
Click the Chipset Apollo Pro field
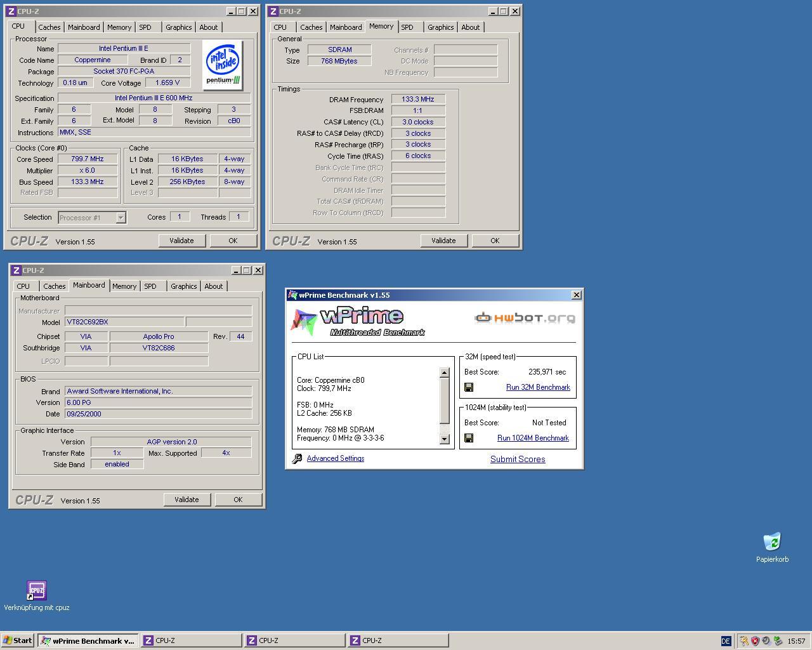[x=159, y=336]
